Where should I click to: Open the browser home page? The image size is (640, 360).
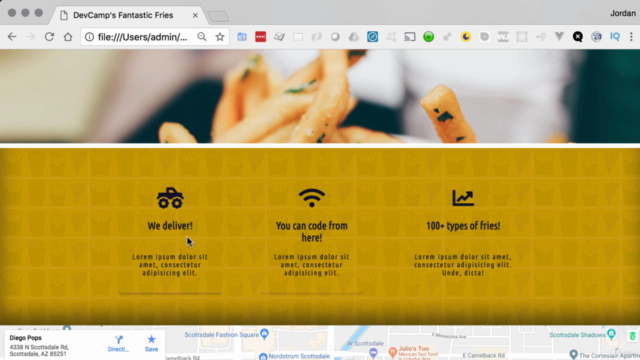68,37
